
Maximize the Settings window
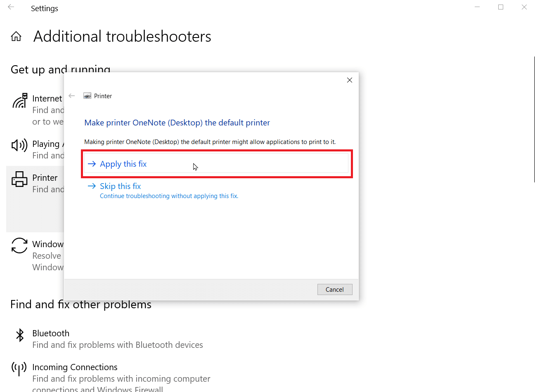point(501,7)
